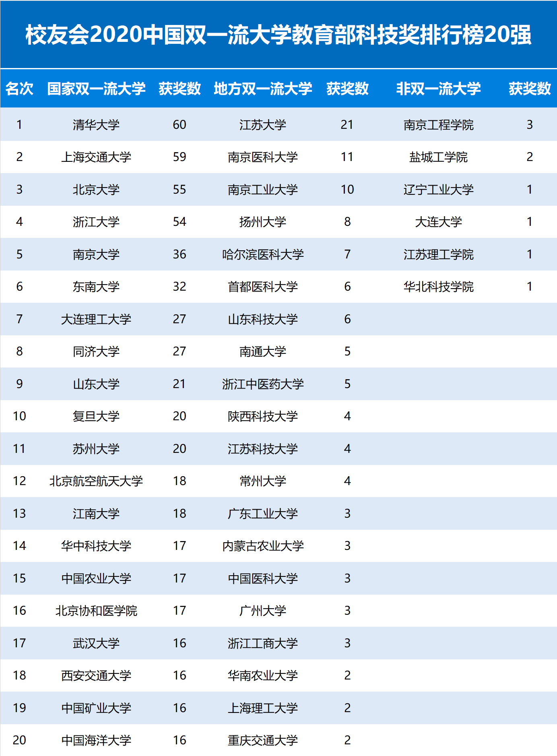Click the cell 盐城工学院
Viewport: 557px width, 756px height.
click(x=439, y=157)
